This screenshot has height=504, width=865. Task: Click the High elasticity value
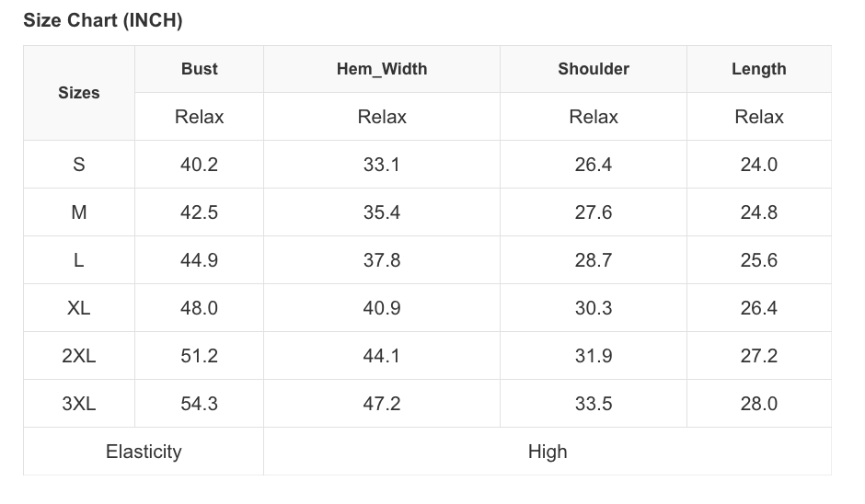(548, 452)
